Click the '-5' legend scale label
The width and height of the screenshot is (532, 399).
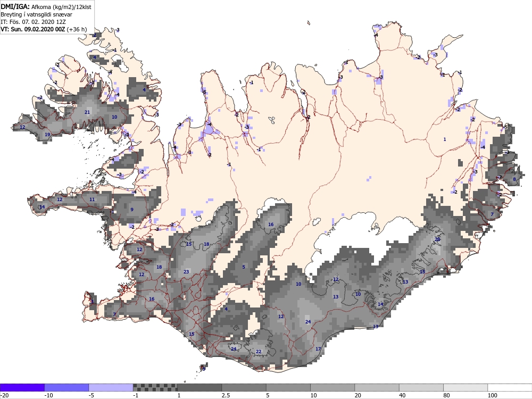pos(92,395)
